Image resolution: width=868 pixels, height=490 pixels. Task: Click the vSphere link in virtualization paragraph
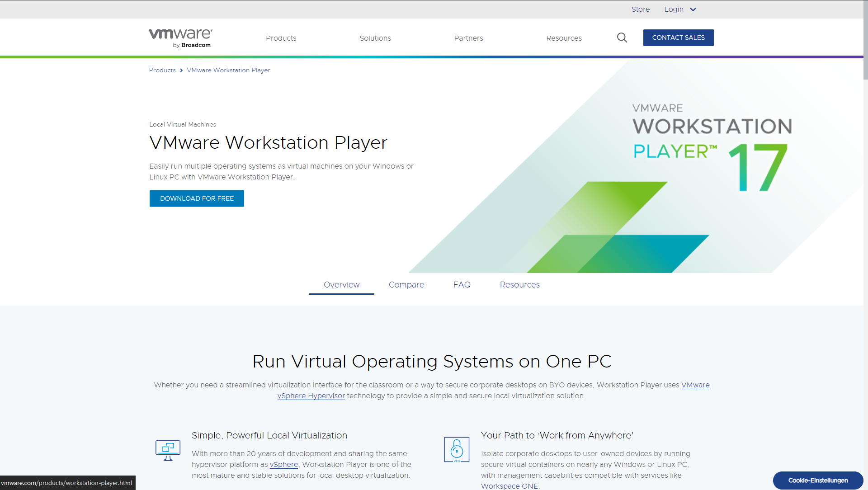(283, 465)
